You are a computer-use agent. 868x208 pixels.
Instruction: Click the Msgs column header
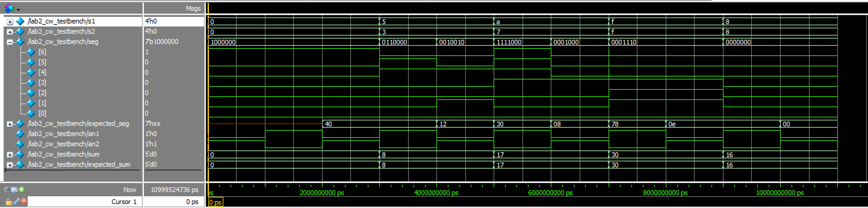point(193,8)
